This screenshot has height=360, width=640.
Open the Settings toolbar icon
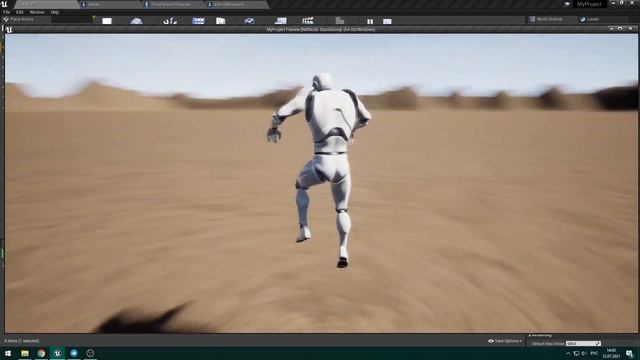coord(249,21)
